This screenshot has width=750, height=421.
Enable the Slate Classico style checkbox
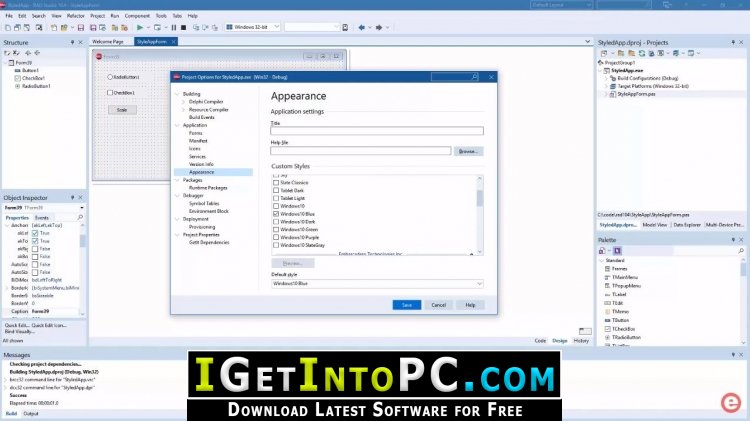(x=276, y=183)
